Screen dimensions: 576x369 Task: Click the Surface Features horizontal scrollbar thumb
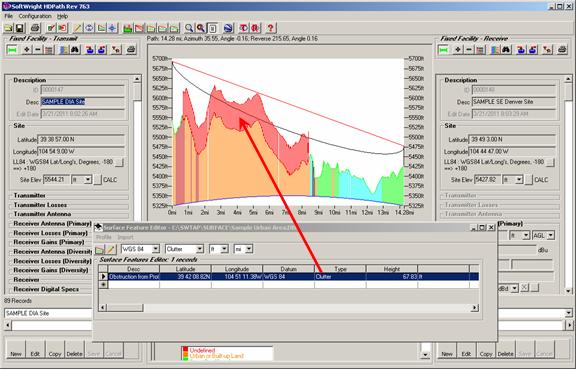[x=125, y=308]
